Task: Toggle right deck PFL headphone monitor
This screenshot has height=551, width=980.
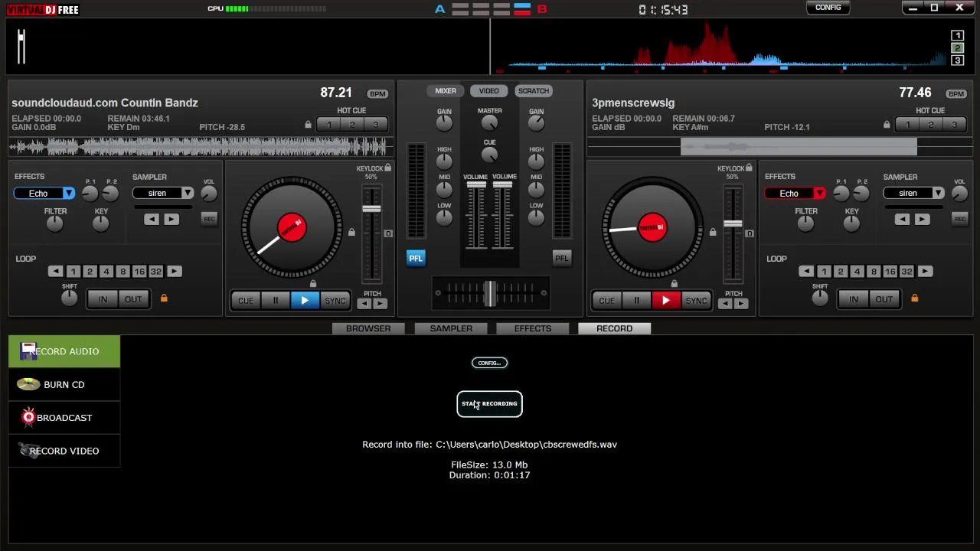Action: pyautogui.click(x=561, y=258)
